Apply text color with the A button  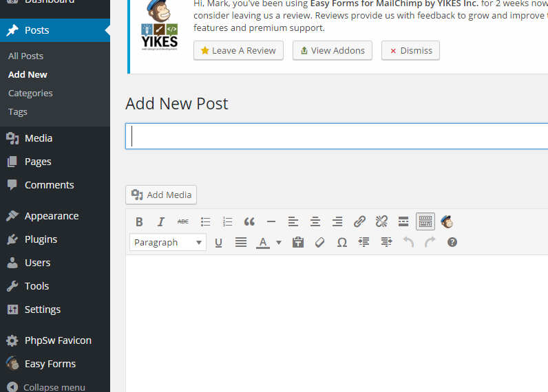click(x=263, y=242)
